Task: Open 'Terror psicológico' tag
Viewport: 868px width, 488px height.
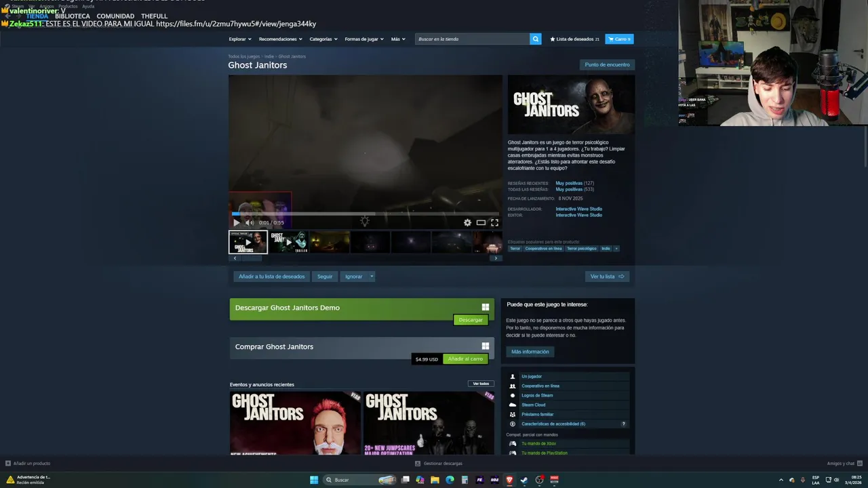Action: tap(582, 249)
